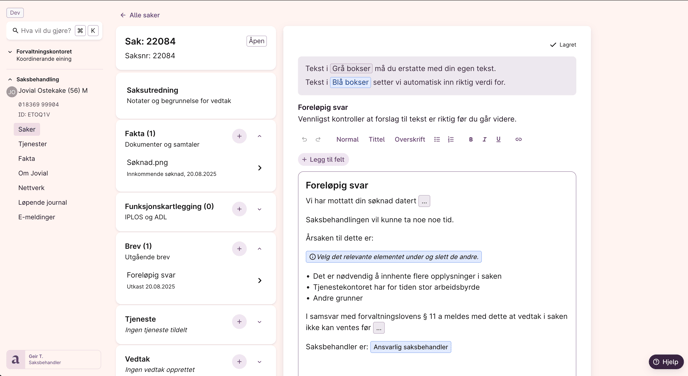Click the Legg til felt button
Screen dimensions: 688x376
pos(323,160)
